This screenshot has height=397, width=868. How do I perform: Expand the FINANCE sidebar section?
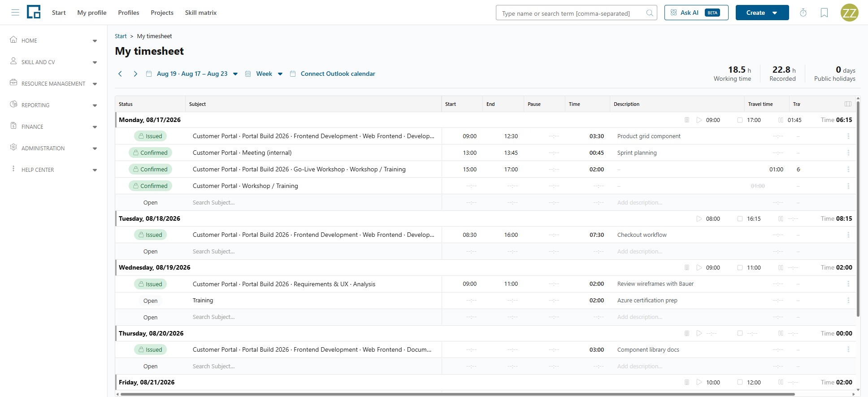coord(54,127)
